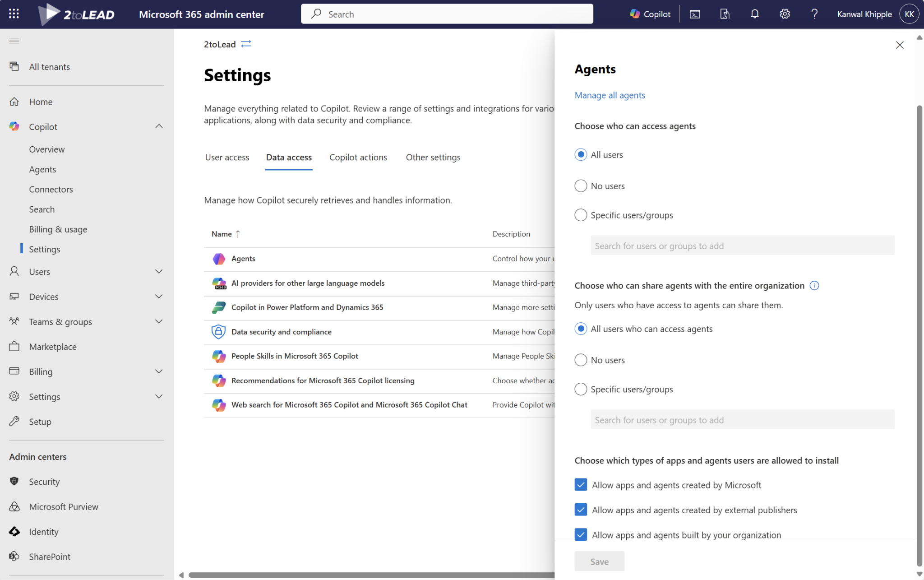Screen dimensions: 924x580
Task: Open the feedback icon in top bar
Action: (725, 14)
